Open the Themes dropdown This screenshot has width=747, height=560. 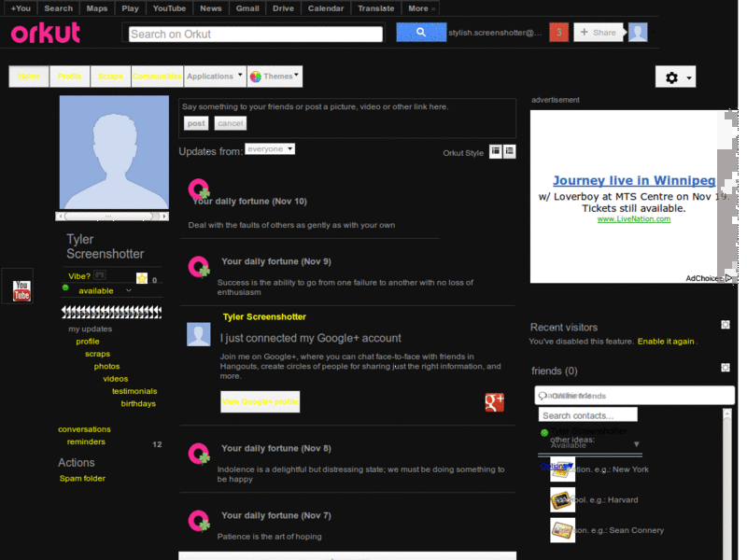[x=275, y=77]
